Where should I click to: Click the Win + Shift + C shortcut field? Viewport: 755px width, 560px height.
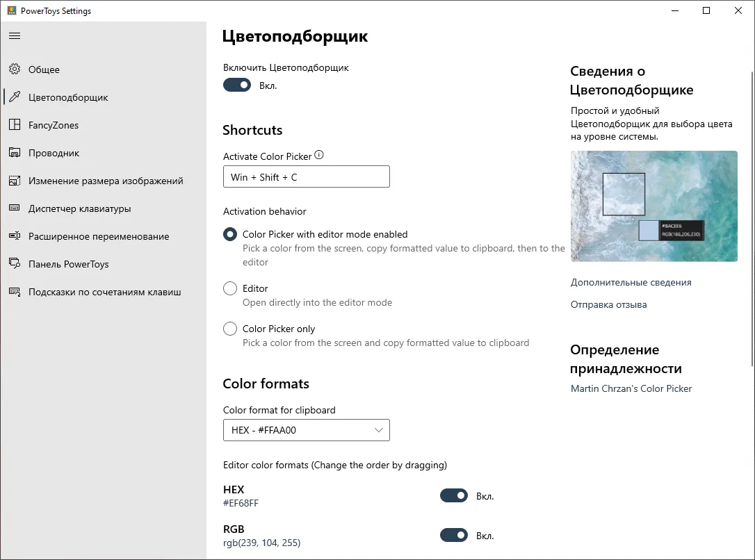coord(306,177)
